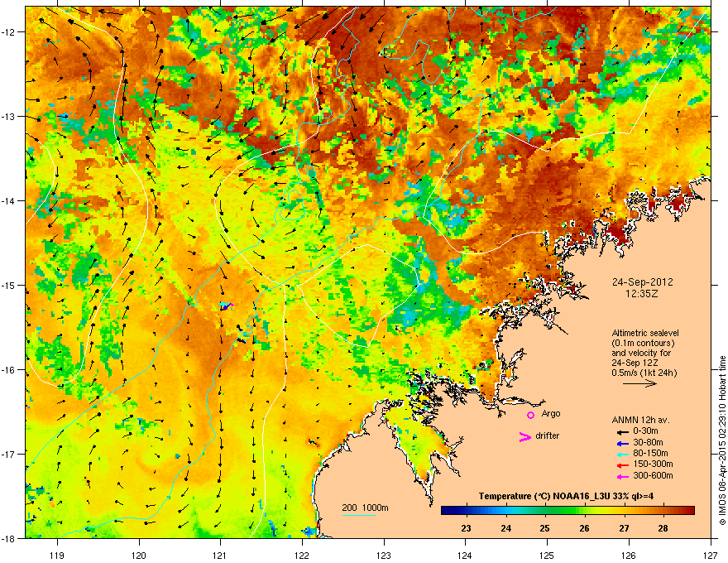Click the '300-600m' depth label

click(653, 476)
